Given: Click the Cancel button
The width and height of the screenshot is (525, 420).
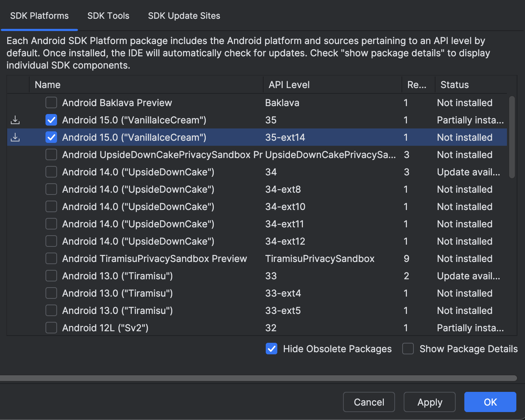Looking at the screenshot, I should (369, 402).
